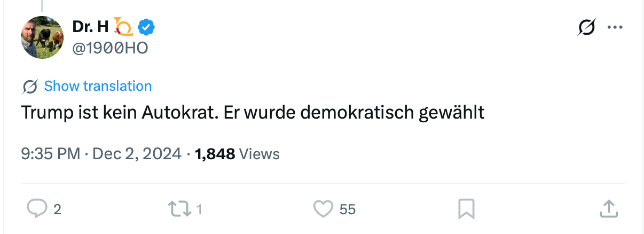Click the reply count of 2
The width and height of the screenshot is (644, 234).
pyautogui.click(x=57, y=209)
